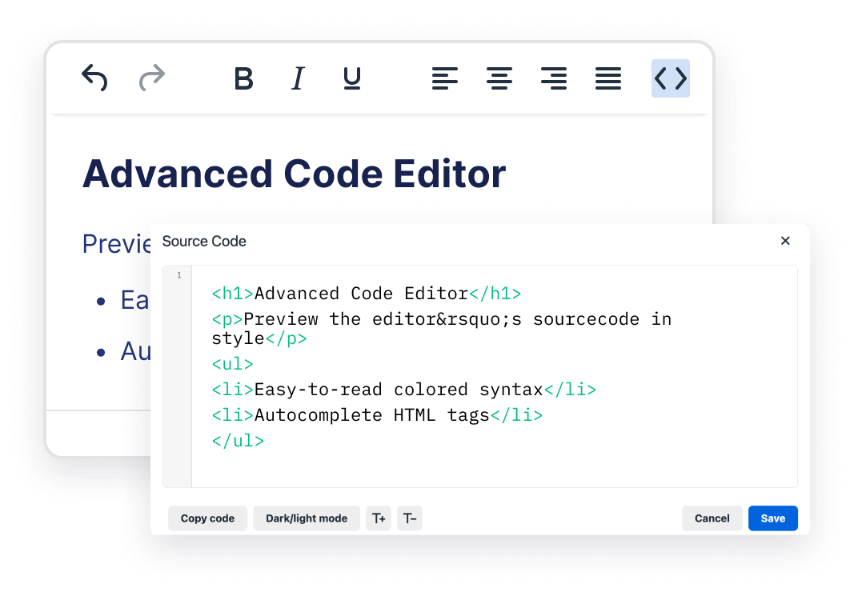Toggle Dark/light mode in the code dialog
The height and width of the screenshot is (616, 850).
[306, 518]
